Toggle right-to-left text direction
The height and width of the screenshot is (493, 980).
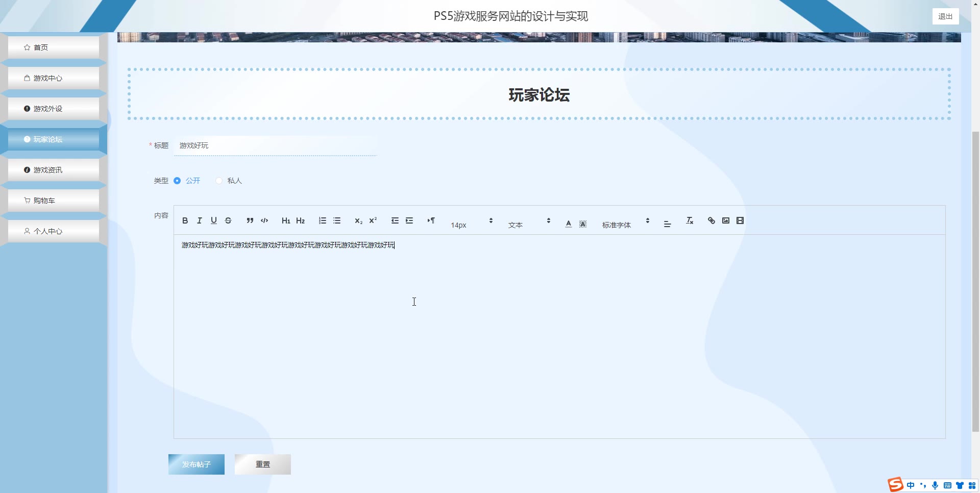(x=431, y=220)
